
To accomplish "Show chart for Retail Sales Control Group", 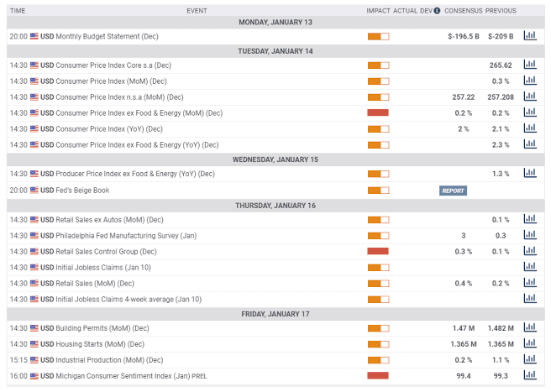I will pyautogui.click(x=530, y=251).
